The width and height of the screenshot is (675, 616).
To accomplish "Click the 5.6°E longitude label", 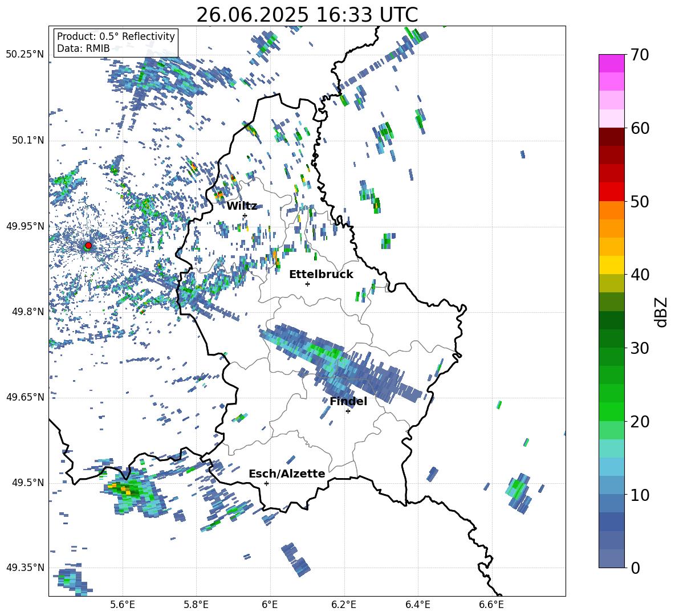I will click(x=122, y=605).
